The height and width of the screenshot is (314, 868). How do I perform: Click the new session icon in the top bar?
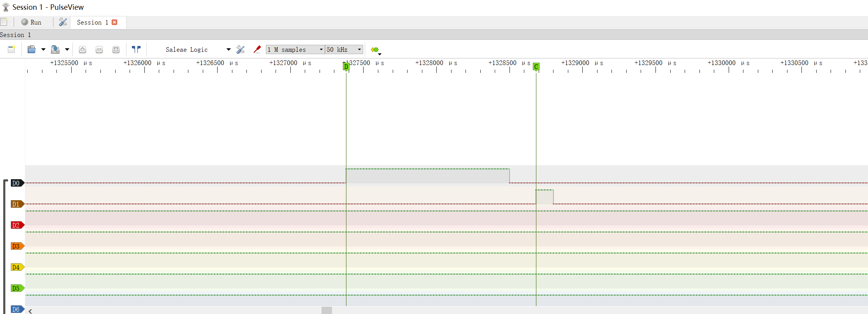(4, 22)
